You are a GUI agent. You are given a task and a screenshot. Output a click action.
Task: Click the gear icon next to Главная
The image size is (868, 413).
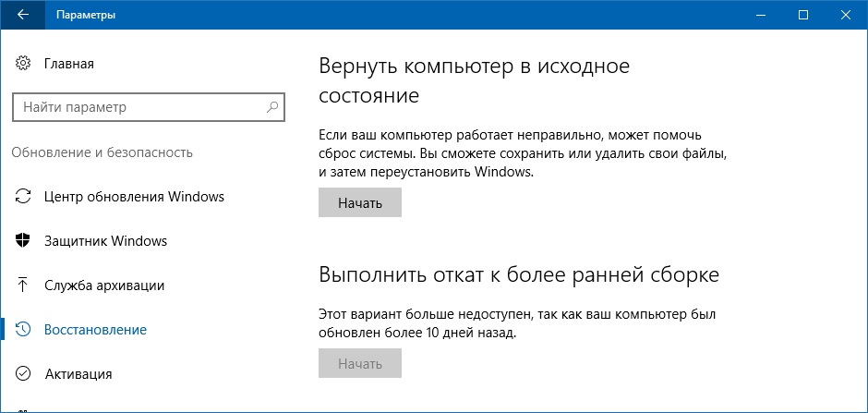coord(23,63)
